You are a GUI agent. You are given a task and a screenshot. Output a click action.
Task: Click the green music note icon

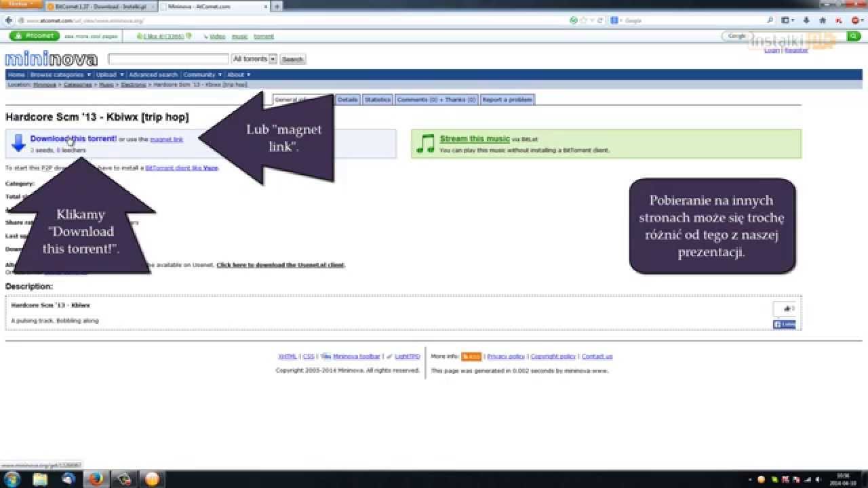tap(425, 144)
